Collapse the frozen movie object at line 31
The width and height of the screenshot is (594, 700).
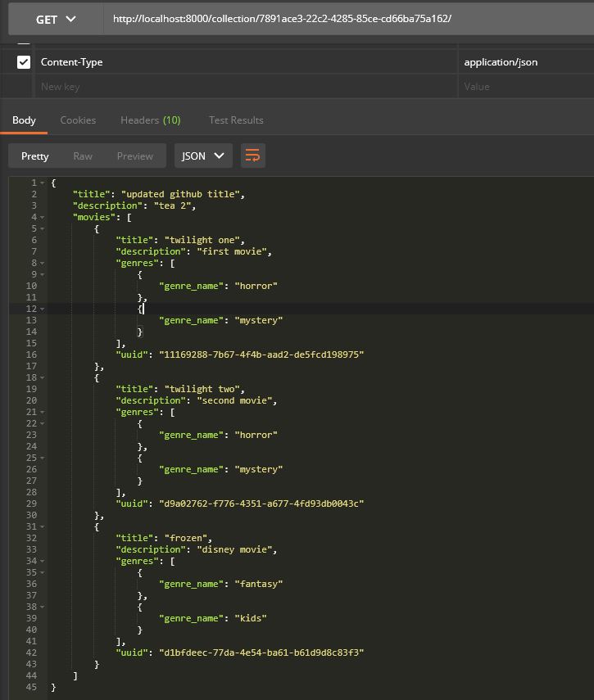[42, 526]
